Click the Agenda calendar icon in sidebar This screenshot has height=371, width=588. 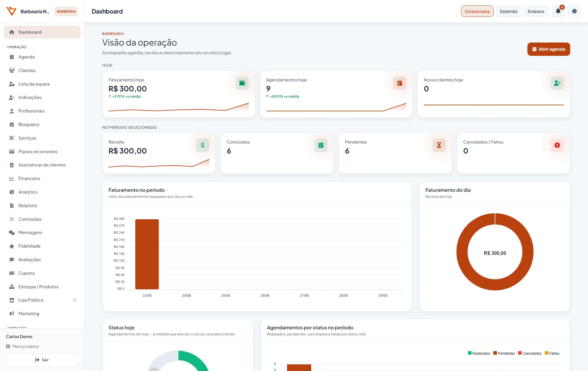point(12,57)
